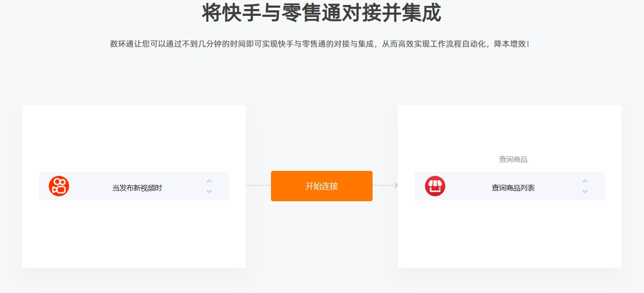Start connecting with the orange 开始连接 button
Screen dimensions: 644x293
tap(322, 186)
